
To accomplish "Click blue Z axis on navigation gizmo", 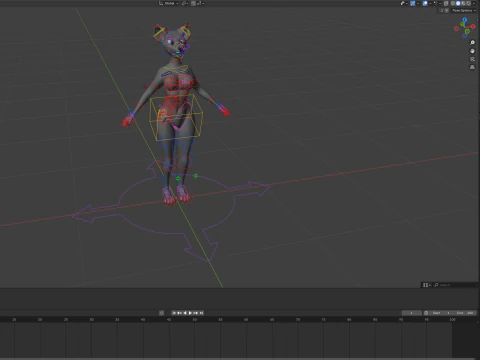I will pos(465,20).
